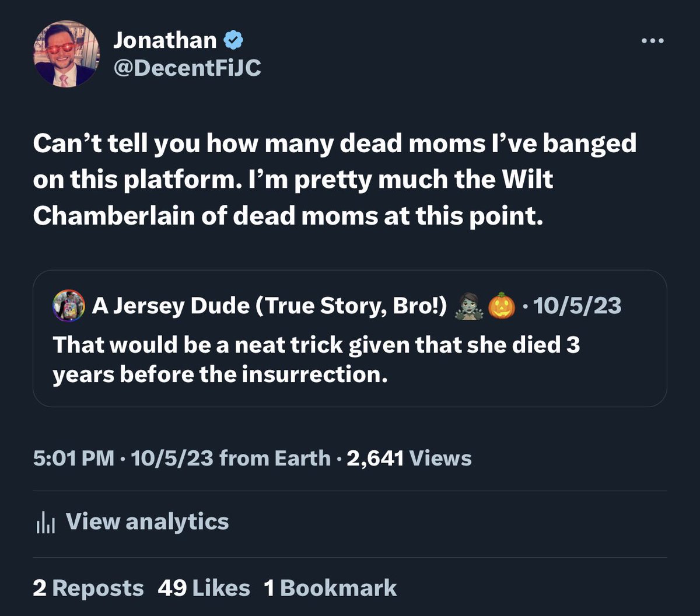Viewport: 700px width, 616px height.
Task: Click the "from Earth" location label
Action: pos(275,459)
